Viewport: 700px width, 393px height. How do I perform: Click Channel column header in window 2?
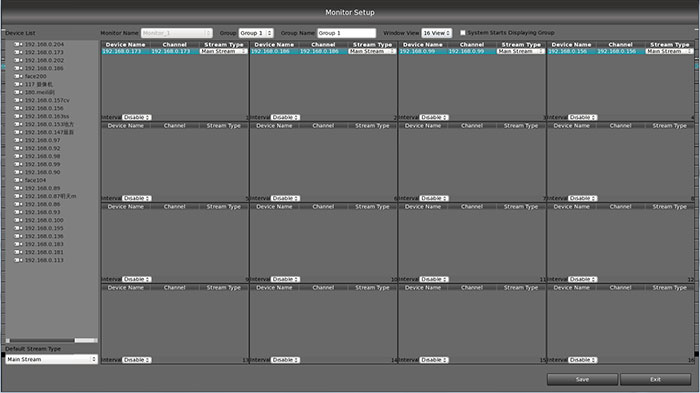click(x=323, y=45)
